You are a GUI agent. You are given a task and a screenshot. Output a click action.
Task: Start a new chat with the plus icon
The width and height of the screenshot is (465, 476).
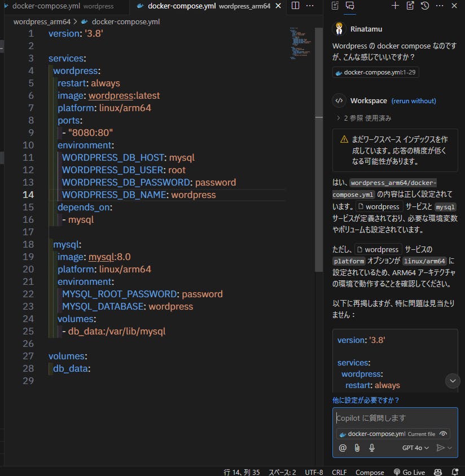click(x=395, y=6)
